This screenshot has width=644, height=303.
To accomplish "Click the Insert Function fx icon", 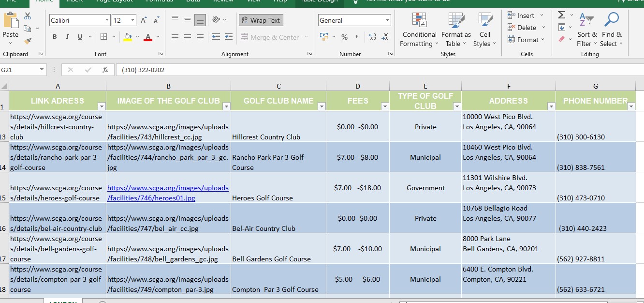I will point(105,70).
